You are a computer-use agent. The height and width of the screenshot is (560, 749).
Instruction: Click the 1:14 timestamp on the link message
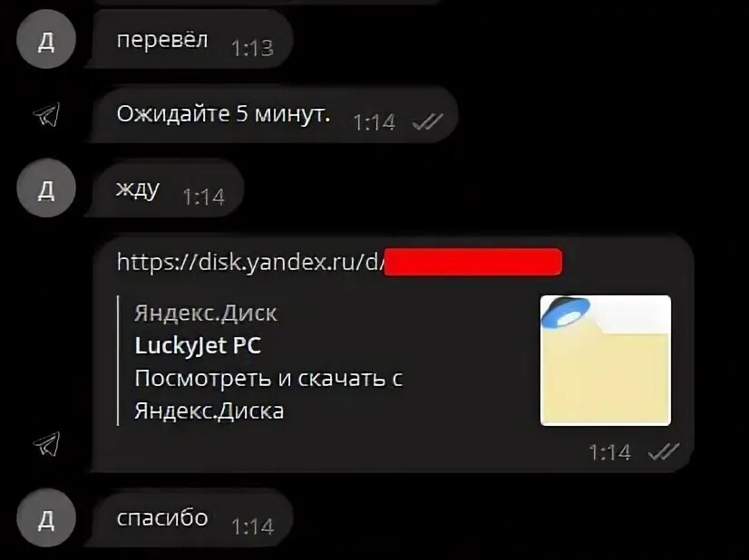click(x=610, y=451)
